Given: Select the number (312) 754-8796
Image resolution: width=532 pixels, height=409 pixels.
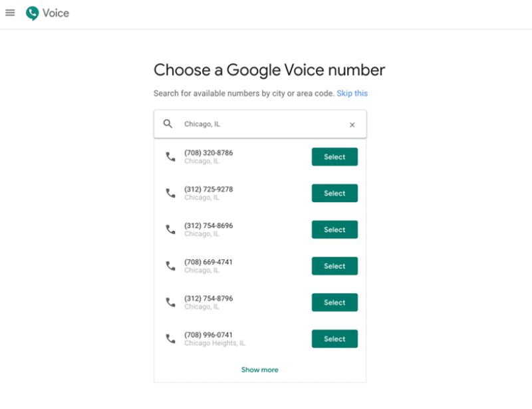Looking at the screenshot, I should coord(334,302).
